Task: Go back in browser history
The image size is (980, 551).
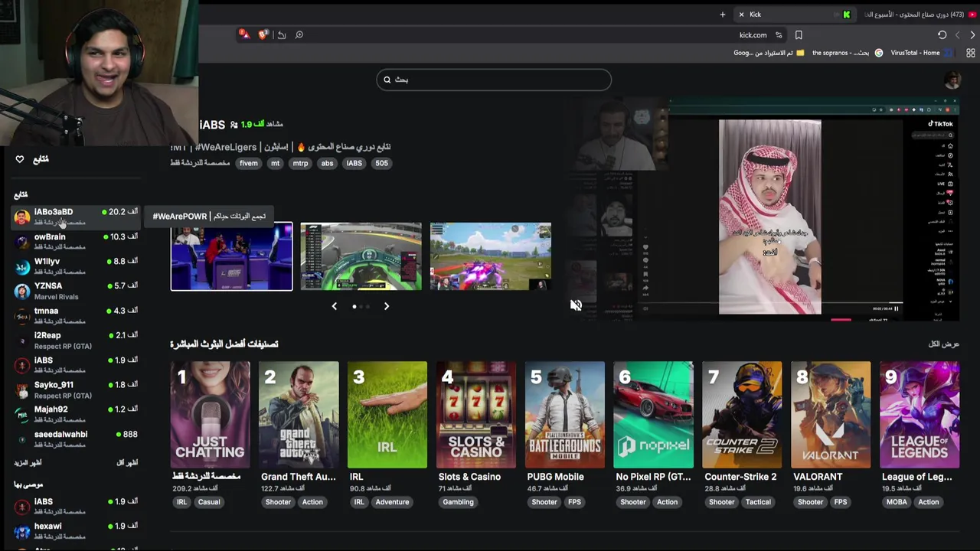Action: [x=972, y=34]
